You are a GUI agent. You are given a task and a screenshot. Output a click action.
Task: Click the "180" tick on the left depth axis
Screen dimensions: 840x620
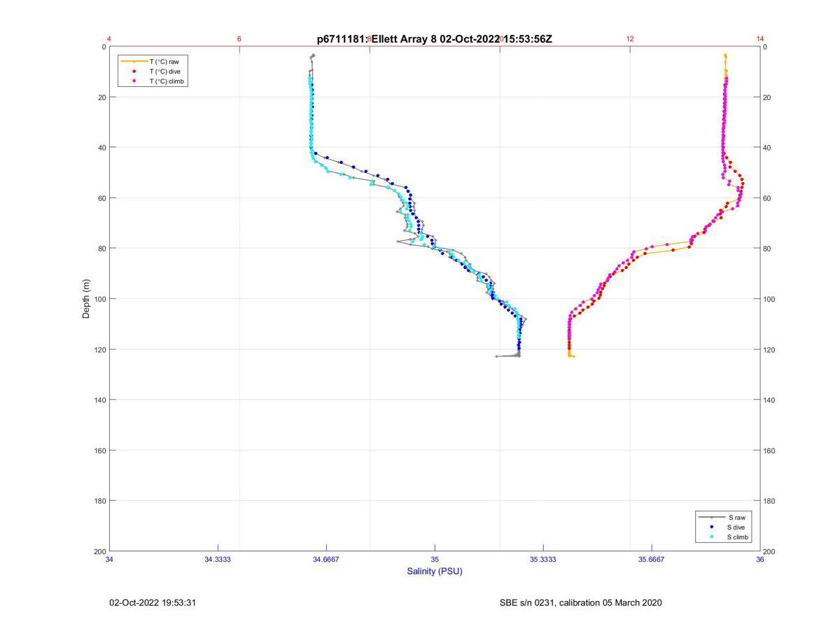pos(99,501)
